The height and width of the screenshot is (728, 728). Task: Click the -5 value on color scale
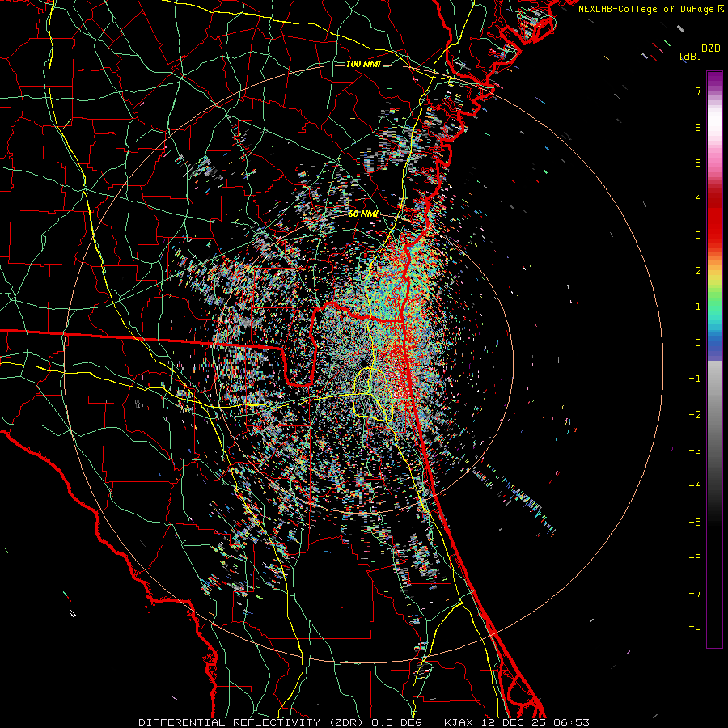695,522
